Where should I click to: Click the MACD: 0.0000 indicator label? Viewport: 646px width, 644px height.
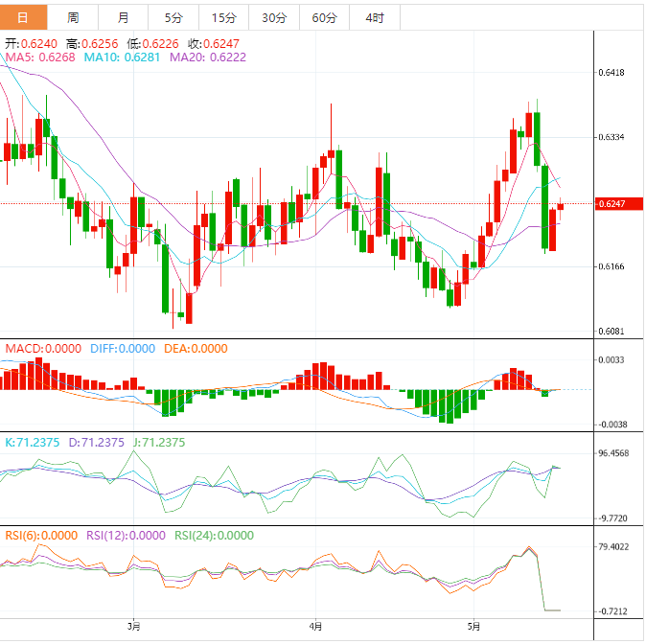43,349
